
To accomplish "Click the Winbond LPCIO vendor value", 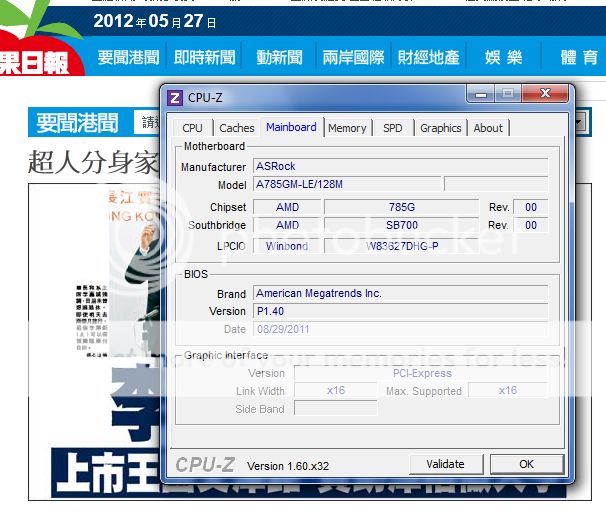I will [287, 246].
